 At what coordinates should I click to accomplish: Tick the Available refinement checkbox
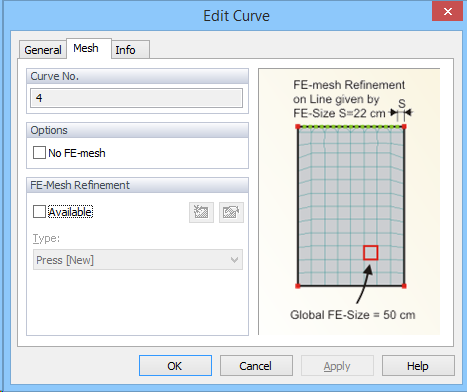click(39, 212)
